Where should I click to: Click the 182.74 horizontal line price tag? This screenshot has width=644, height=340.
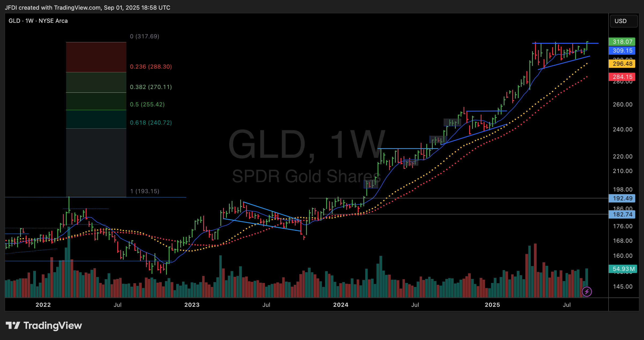point(622,215)
